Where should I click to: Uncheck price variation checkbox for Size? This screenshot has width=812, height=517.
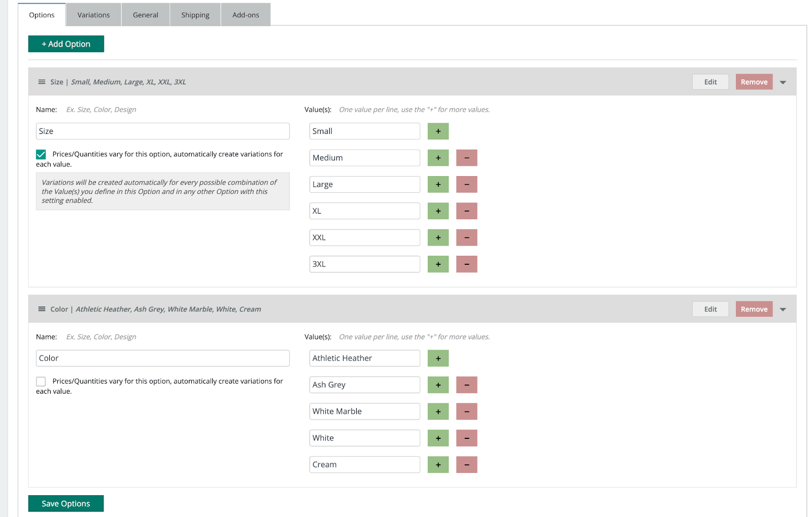tap(41, 154)
